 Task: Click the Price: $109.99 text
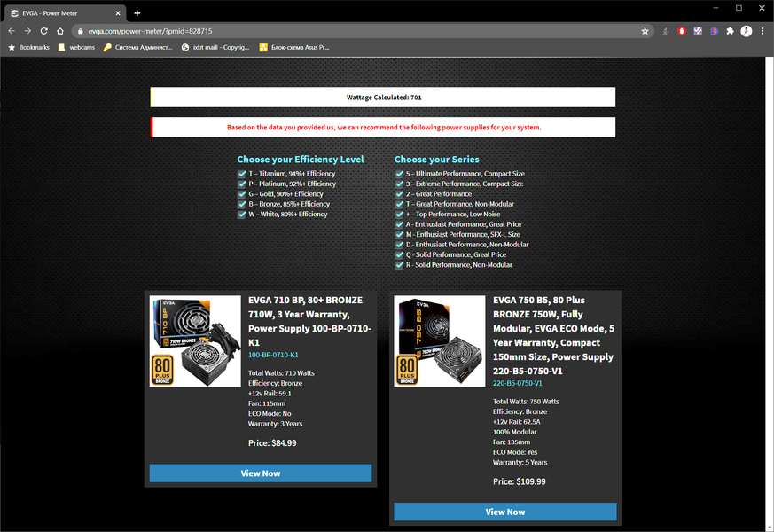(520, 481)
